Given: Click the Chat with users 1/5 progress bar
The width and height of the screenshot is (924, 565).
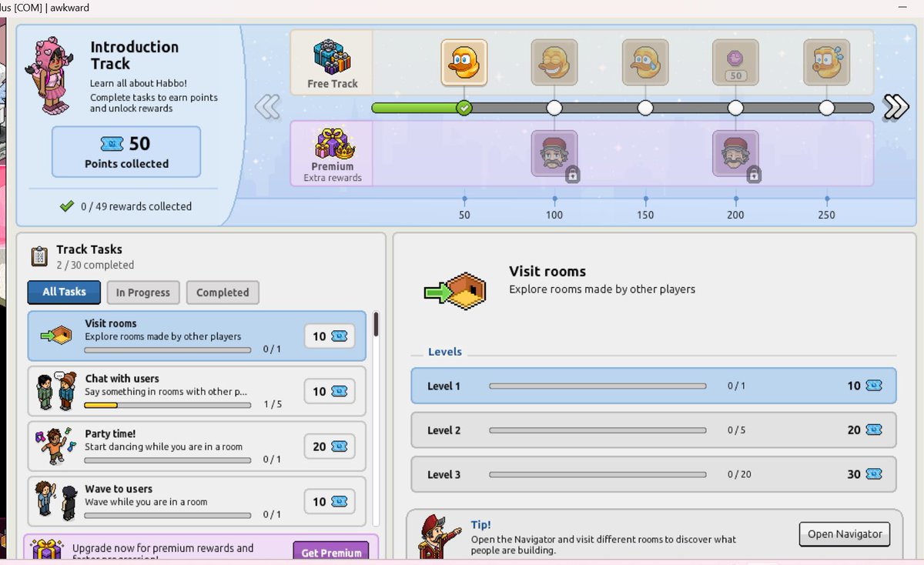Looking at the screenshot, I should click(167, 404).
